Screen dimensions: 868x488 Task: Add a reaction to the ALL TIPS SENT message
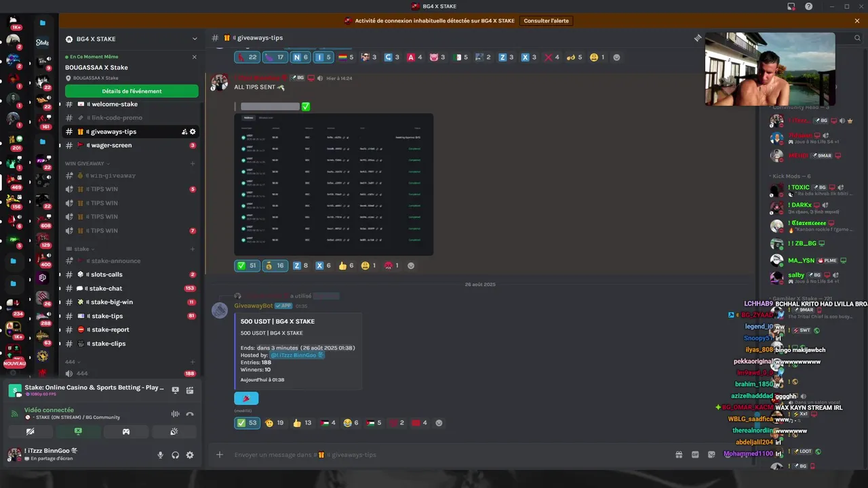tap(410, 266)
